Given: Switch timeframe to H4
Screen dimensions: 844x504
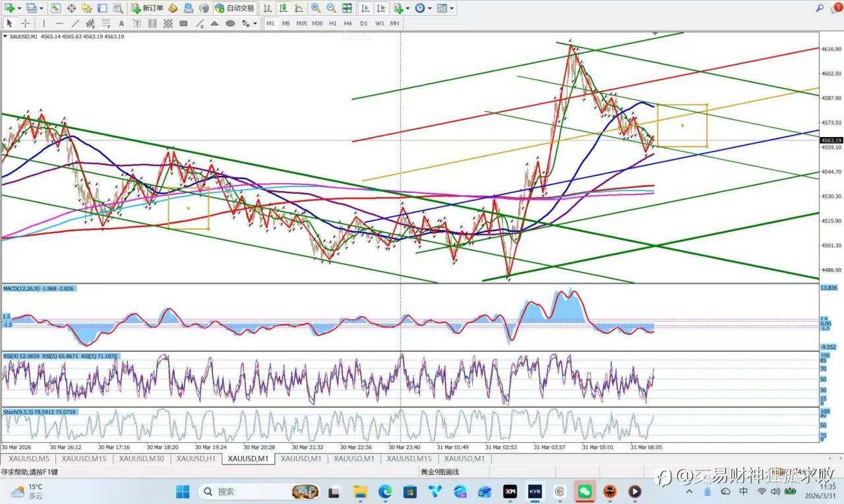Looking at the screenshot, I should pos(348,23).
